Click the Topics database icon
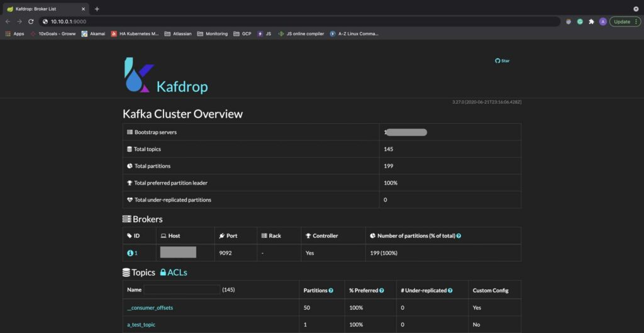Viewport: 644px width, 333px height. tap(126, 273)
